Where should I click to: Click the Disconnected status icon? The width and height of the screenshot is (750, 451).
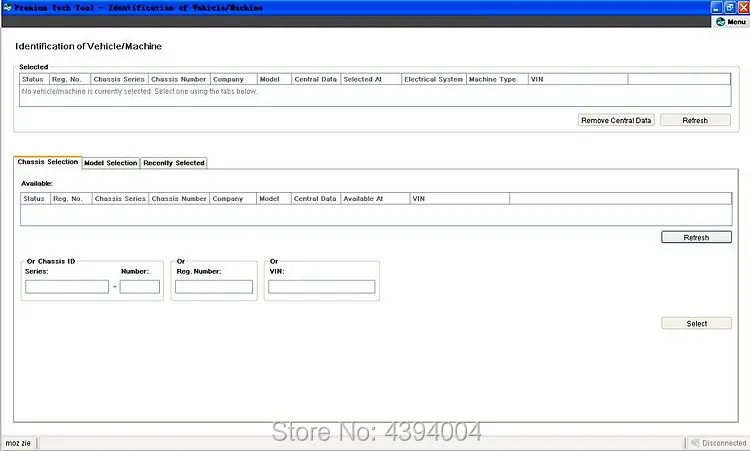pyautogui.click(x=695, y=443)
